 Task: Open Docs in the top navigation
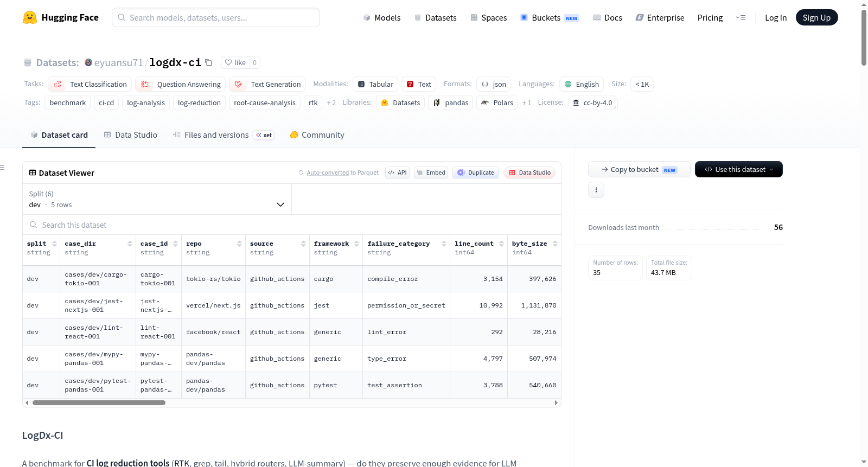(608, 17)
